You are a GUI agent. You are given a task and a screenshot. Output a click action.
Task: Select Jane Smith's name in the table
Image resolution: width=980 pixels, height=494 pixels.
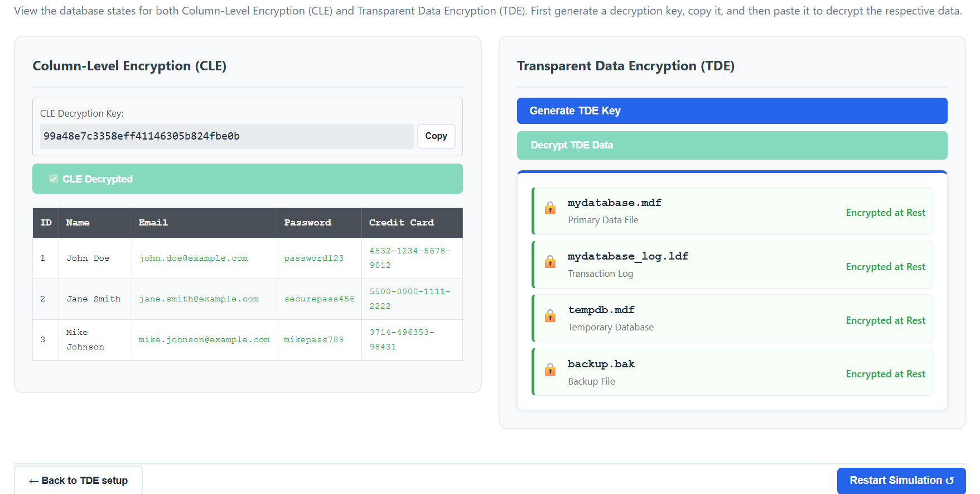(x=93, y=299)
